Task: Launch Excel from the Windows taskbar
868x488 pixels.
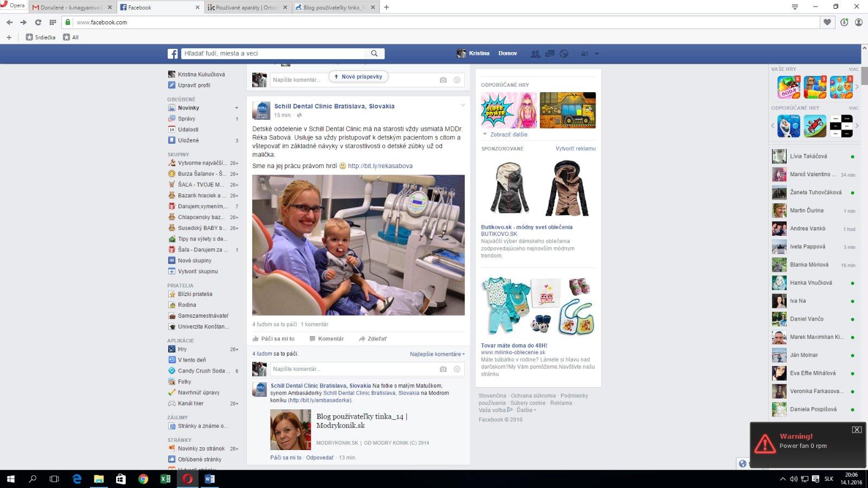Action: (165, 479)
